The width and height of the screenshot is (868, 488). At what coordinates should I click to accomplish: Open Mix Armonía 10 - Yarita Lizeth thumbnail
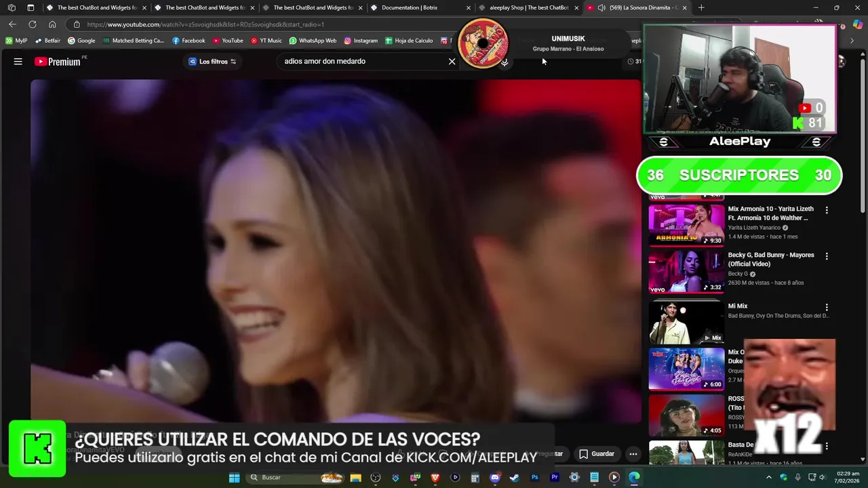coord(686,224)
